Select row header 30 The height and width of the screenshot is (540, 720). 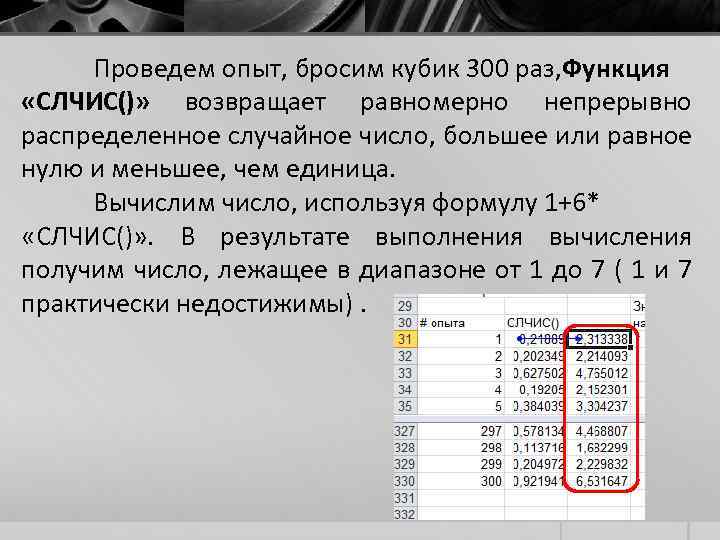coord(405,323)
